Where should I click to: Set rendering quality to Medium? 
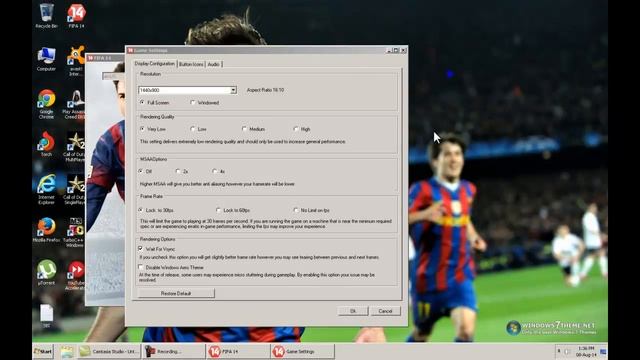coord(253,129)
